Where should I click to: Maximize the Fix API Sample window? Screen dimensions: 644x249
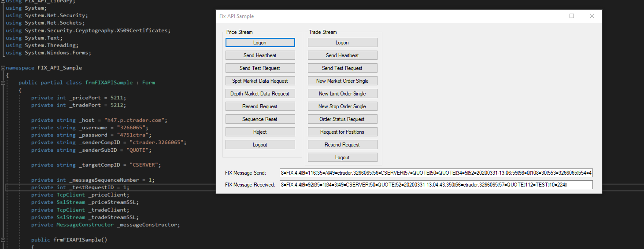pos(572,16)
